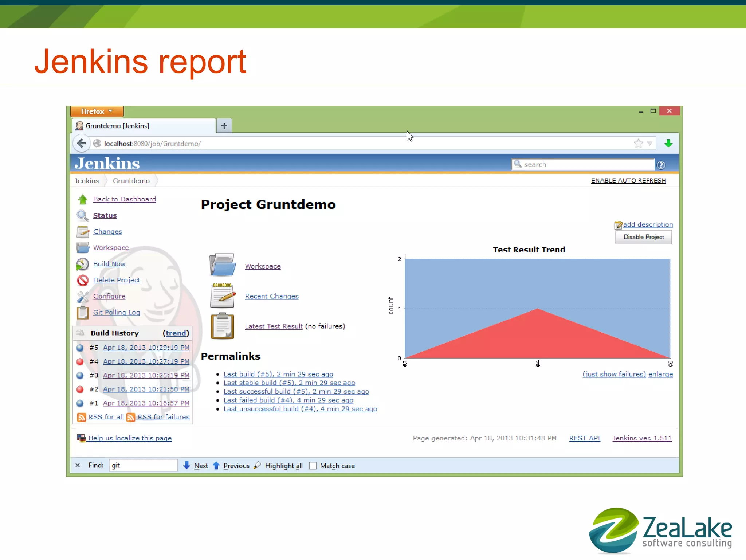Screen dimensions: 746x560
Task: Click the red Delete Project icon
Action: (83, 280)
